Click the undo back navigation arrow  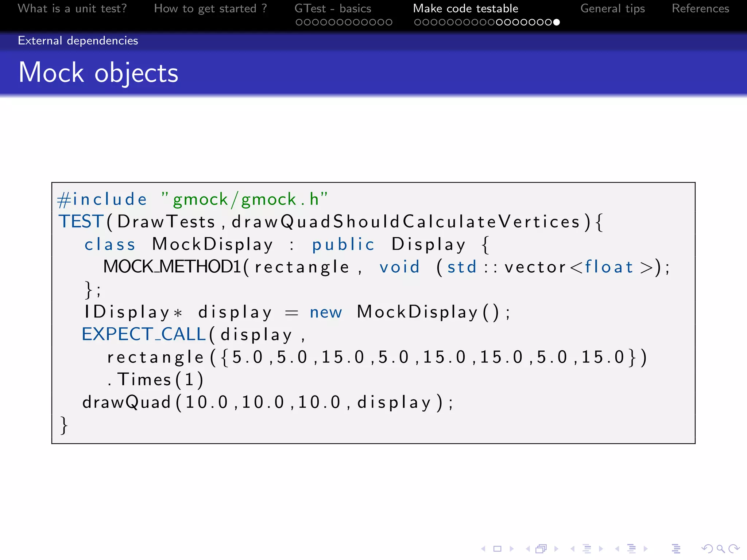click(x=707, y=549)
